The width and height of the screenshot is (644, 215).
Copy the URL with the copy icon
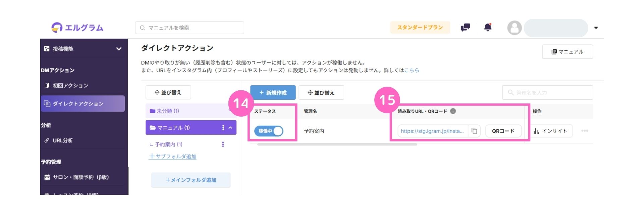click(x=474, y=131)
